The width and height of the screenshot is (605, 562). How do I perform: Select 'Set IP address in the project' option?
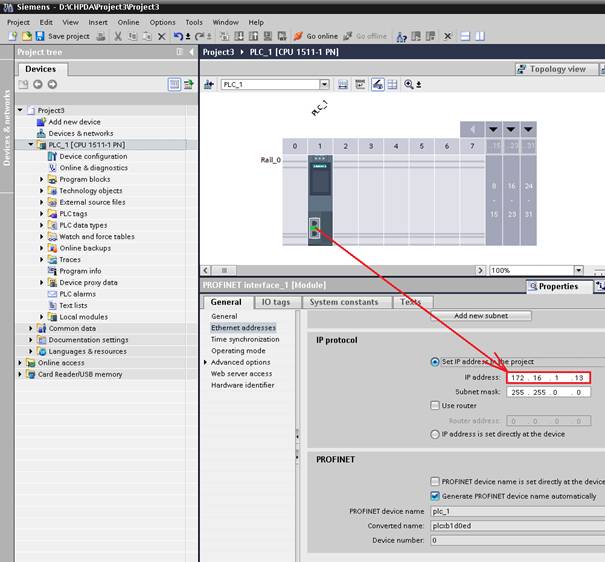[x=434, y=362]
